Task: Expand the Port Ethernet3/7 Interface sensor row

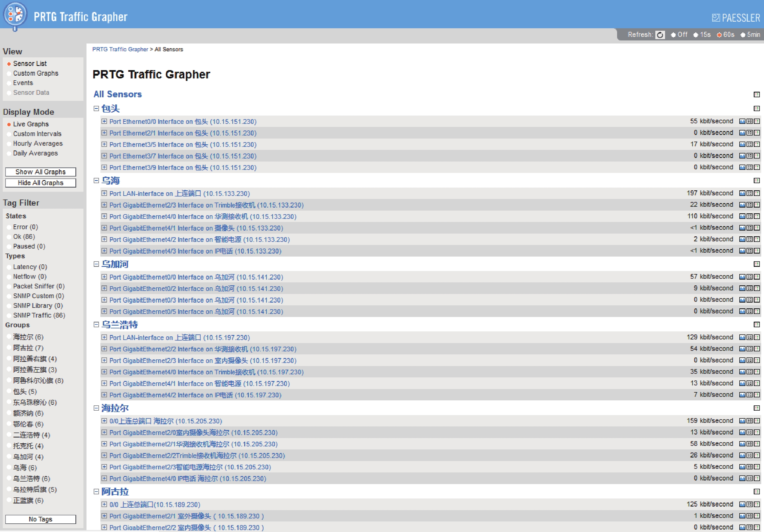Action: point(104,156)
